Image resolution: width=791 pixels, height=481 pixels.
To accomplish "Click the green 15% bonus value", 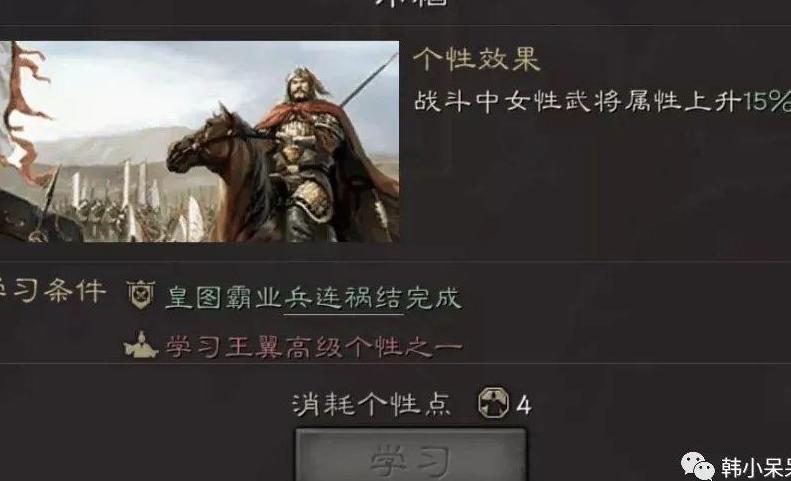I will [767, 101].
